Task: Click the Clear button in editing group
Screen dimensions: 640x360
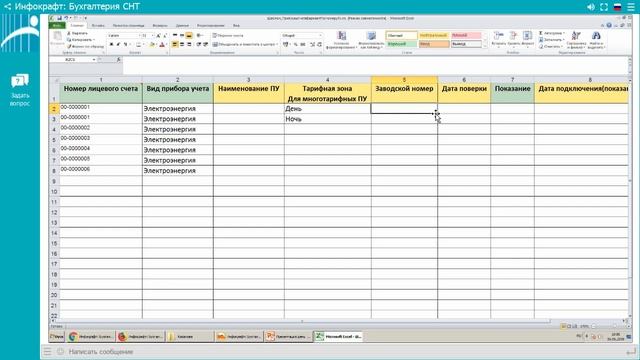Action: click(550, 47)
